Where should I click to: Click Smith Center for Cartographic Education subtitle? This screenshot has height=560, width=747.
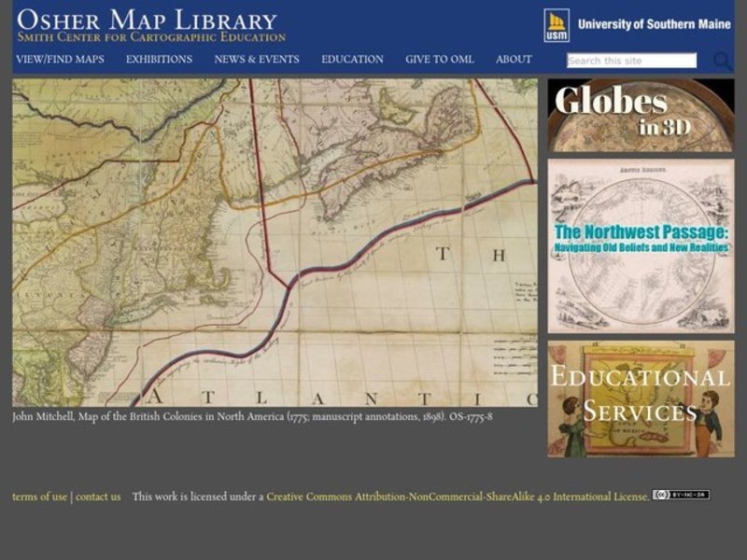[x=151, y=38]
